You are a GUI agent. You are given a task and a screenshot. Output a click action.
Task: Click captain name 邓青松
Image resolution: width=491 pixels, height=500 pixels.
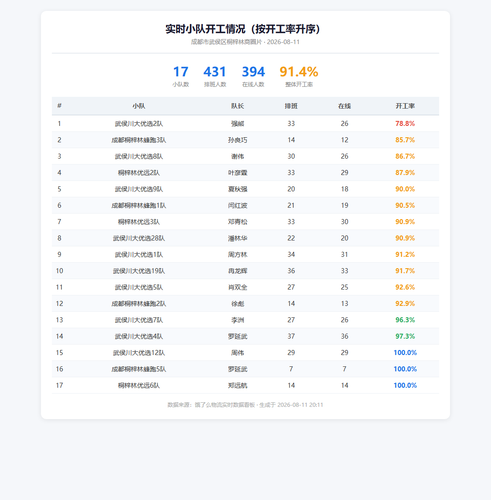[238, 222]
